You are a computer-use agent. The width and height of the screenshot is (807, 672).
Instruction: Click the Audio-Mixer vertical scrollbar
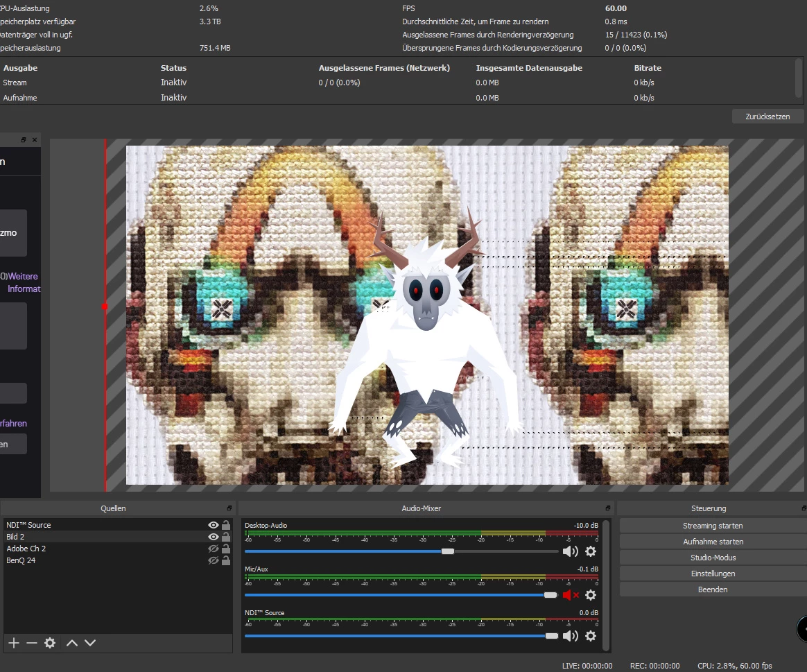point(606,585)
